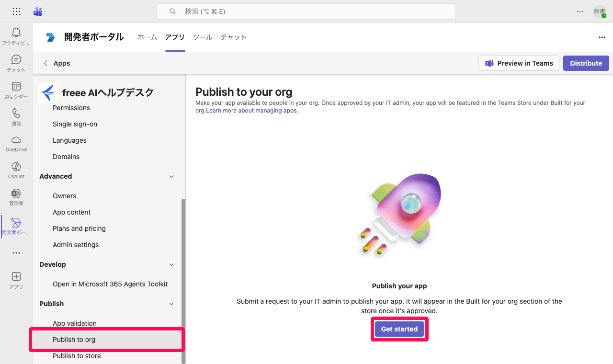Open Learn more about managing apps link

252,111
